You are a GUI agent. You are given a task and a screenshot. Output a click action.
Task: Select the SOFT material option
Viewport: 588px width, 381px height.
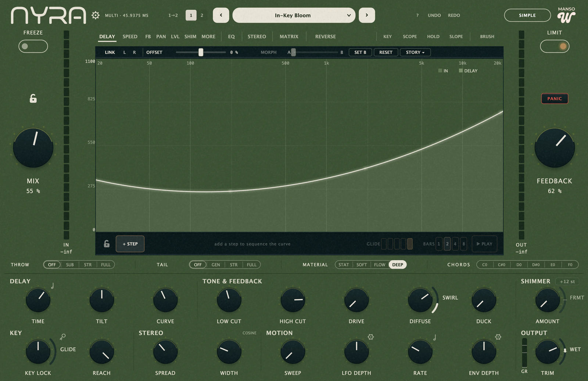[x=362, y=265]
